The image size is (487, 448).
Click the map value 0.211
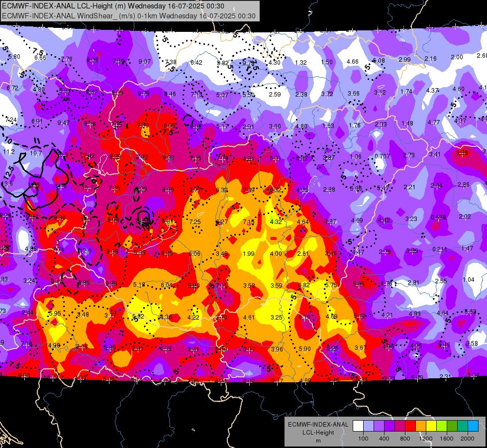pyautogui.click(x=440, y=249)
